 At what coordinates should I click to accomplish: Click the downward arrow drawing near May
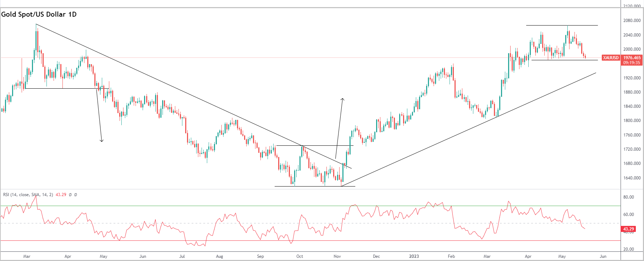pos(99,115)
